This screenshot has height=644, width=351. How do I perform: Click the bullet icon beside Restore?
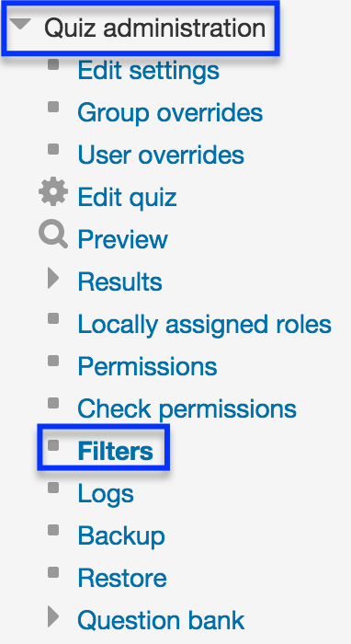(53, 572)
